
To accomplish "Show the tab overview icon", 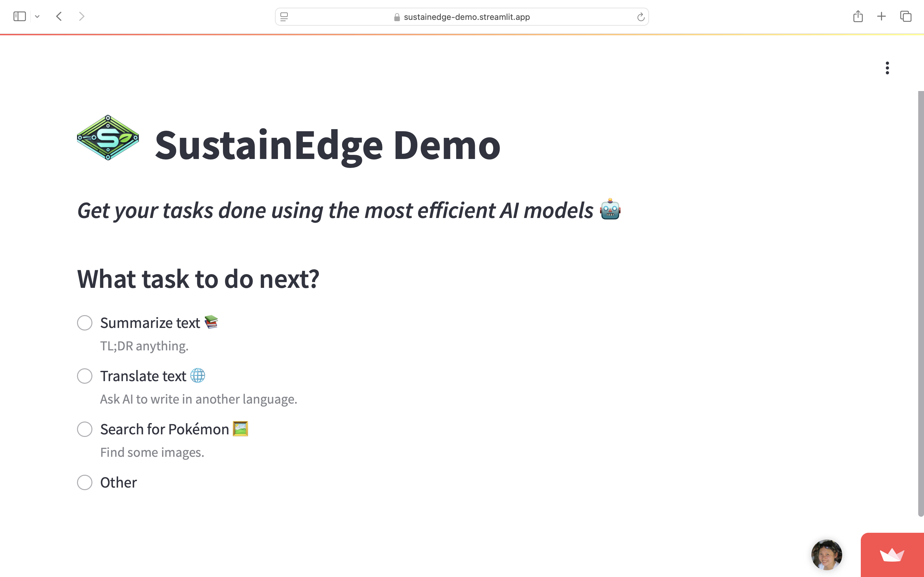I will (906, 16).
